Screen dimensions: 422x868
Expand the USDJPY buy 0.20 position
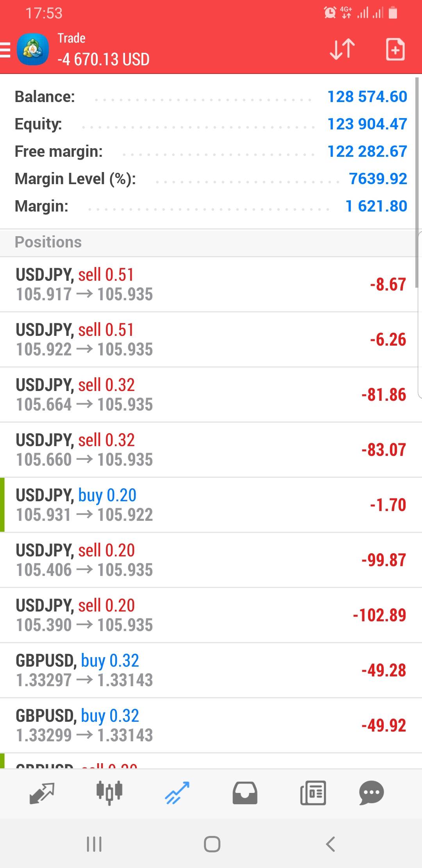[211, 505]
